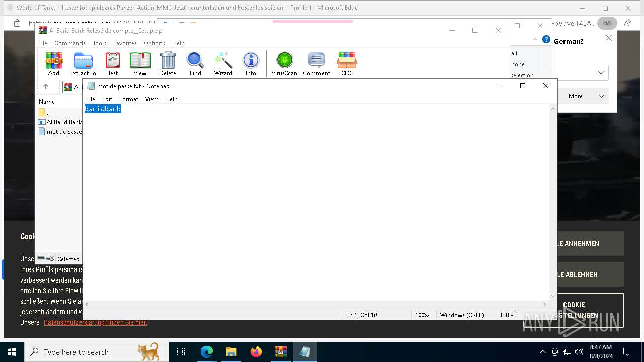Click the Notepad scroll up arrow

coord(553,109)
